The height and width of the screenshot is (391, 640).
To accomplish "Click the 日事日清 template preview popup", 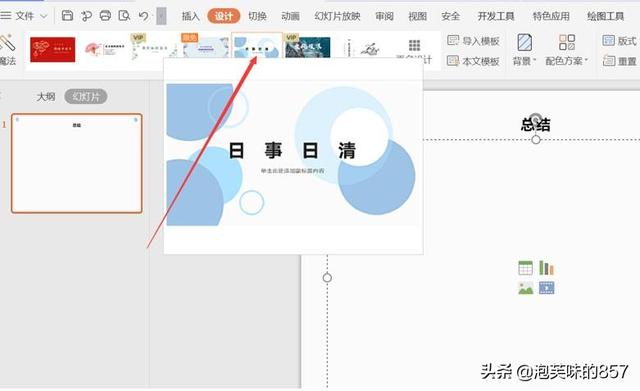I will point(293,156).
